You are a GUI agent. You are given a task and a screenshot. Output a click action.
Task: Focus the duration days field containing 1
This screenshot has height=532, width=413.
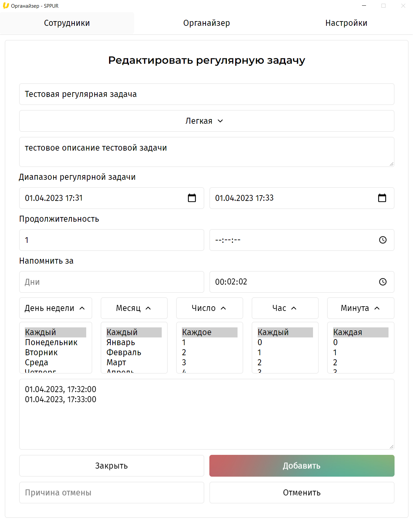112,240
